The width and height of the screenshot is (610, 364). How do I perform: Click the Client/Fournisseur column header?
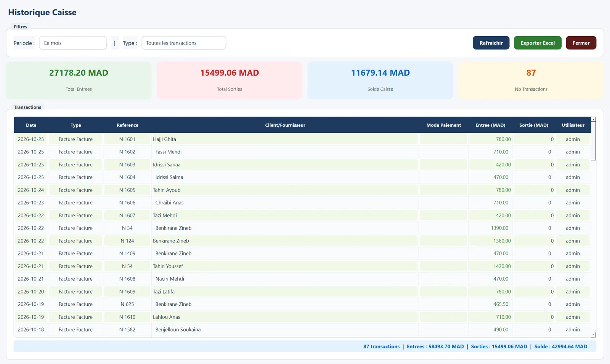pyautogui.click(x=285, y=125)
